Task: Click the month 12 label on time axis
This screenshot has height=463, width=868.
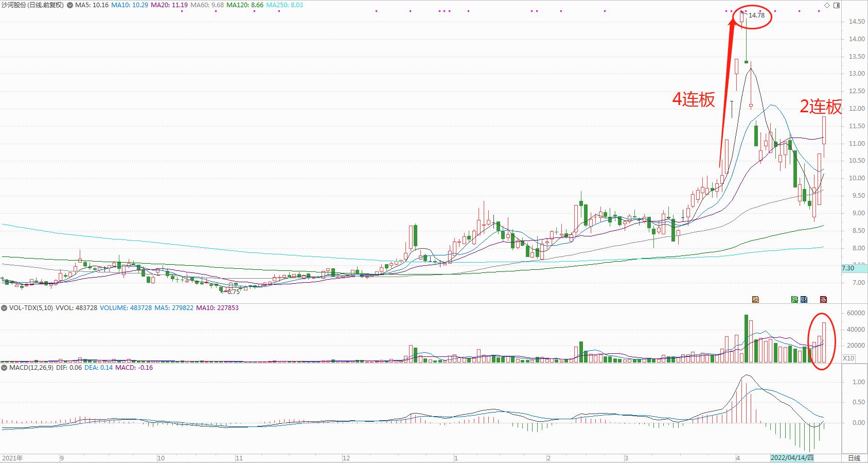Action: point(346,458)
